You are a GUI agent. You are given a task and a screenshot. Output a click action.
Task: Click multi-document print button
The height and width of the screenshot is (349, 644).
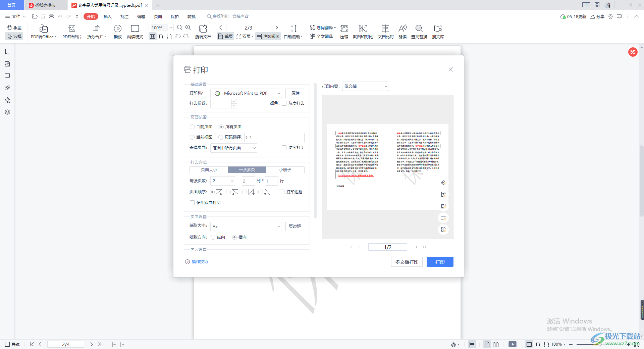(407, 262)
